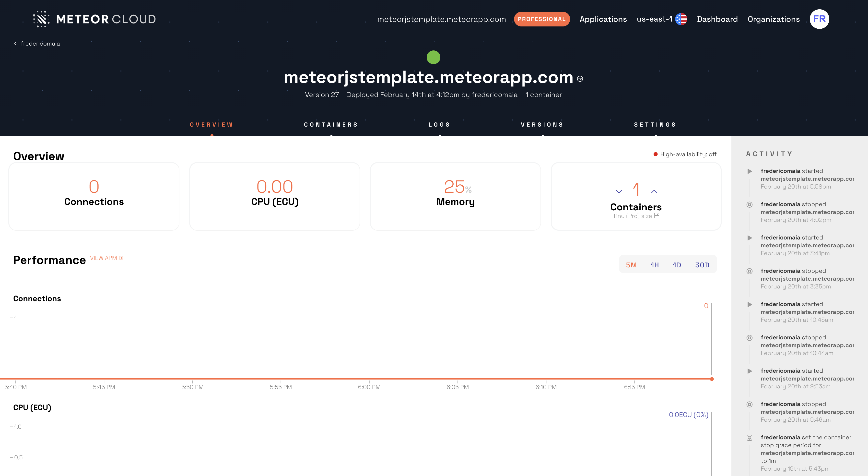Click the Connections chart end-point marker

[x=712, y=379]
